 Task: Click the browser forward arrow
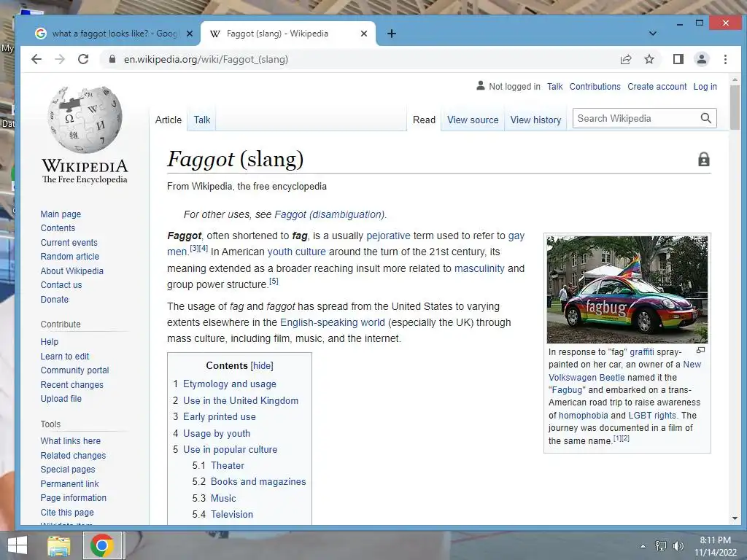pos(60,59)
